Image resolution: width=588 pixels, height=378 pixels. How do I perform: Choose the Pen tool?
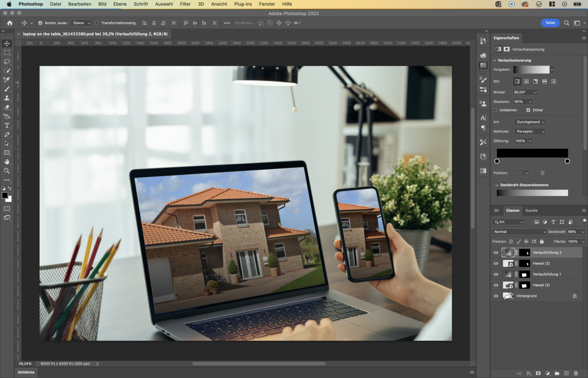(x=7, y=135)
